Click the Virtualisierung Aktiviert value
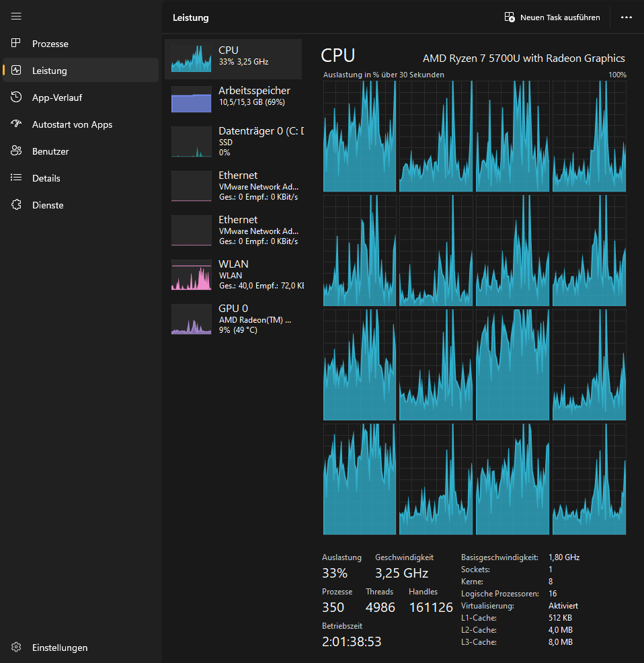The width and height of the screenshot is (644, 663). pos(563,605)
